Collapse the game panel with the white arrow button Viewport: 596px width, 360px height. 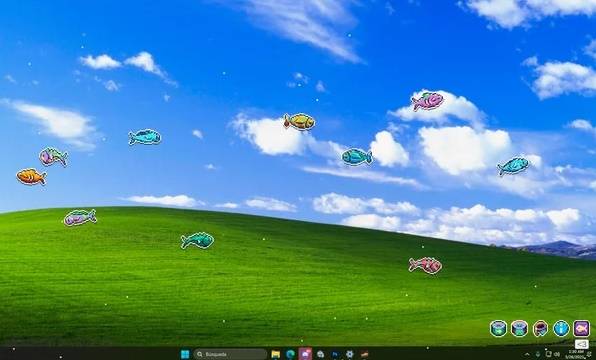[582, 344]
